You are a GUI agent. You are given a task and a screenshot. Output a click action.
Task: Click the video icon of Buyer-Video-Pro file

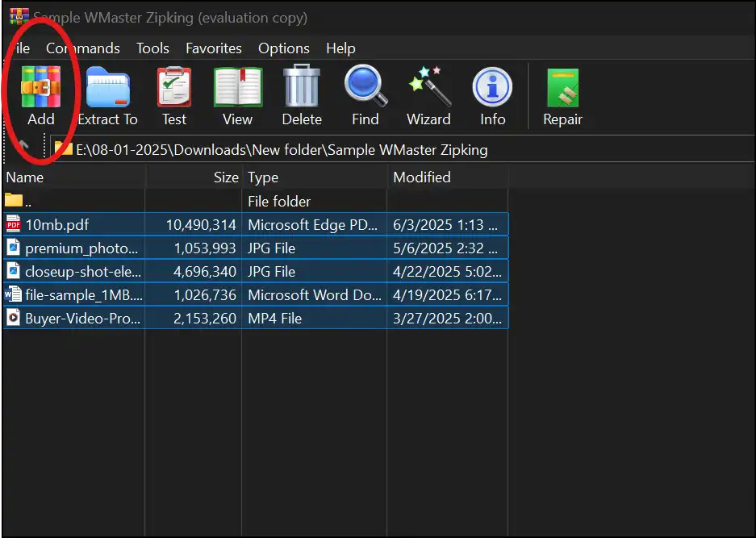click(13, 318)
